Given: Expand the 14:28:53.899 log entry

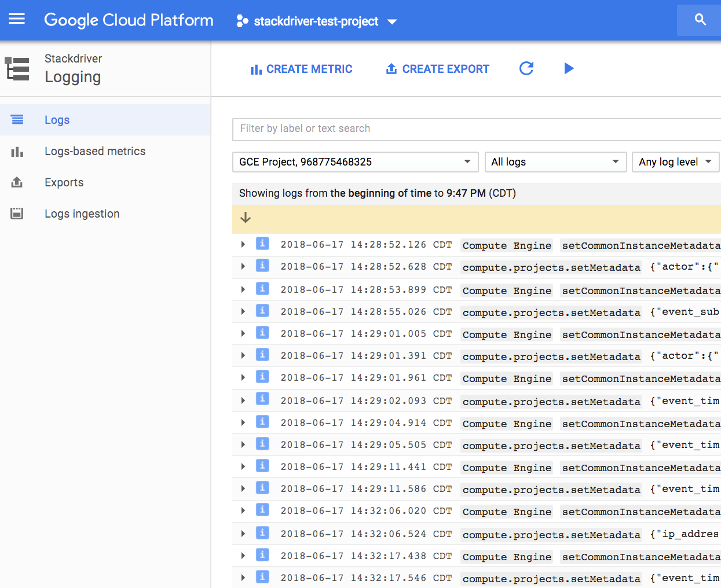Looking at the screenshot, I should [243, 290].
